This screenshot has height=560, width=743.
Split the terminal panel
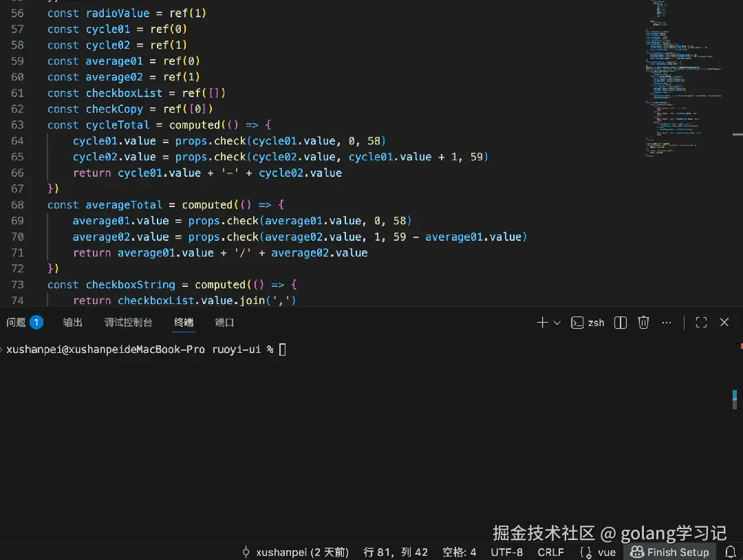point(621,323)
